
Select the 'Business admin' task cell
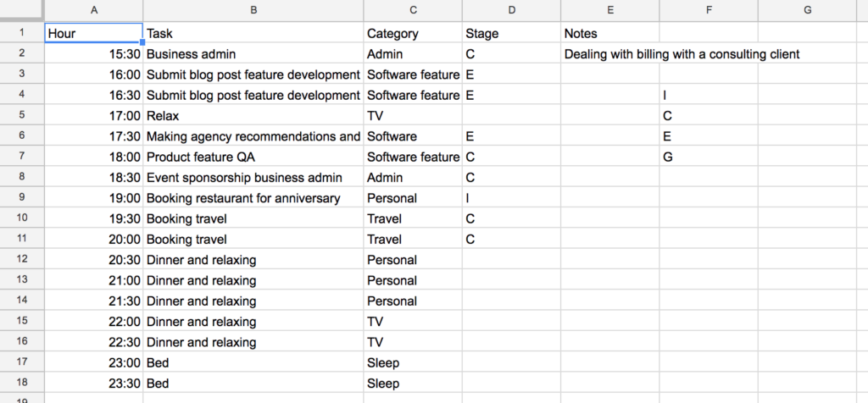(x=253, y=53)
